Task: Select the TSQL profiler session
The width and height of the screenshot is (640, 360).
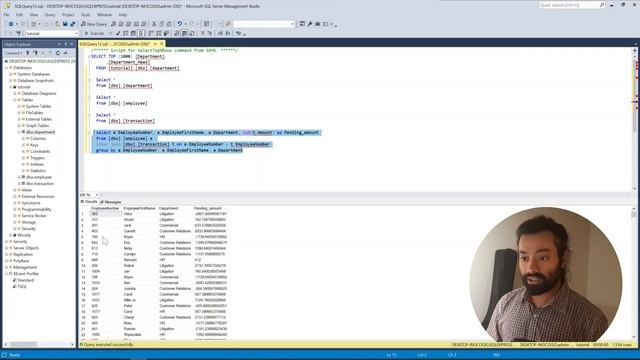Action: (x=22, y=287)
